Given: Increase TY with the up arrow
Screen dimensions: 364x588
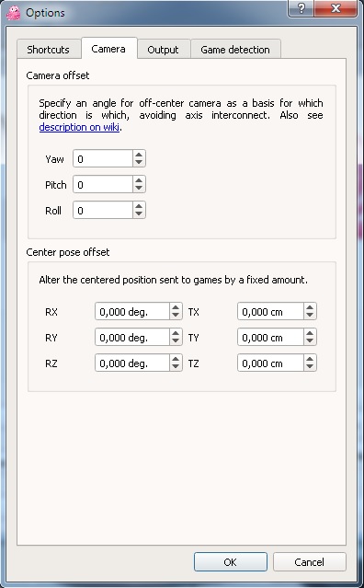Looking at the screenshot, I should [310, 333].
